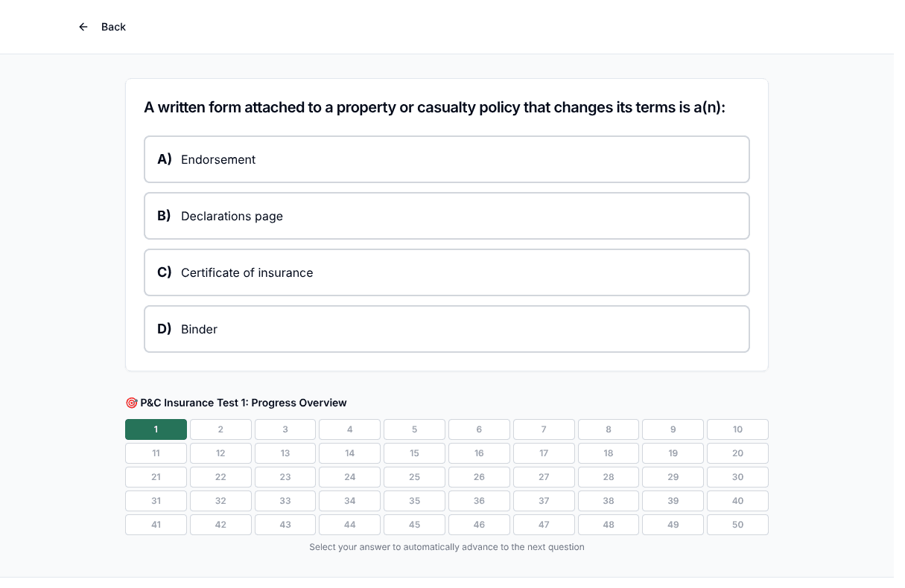Screen dimensions: 905x588
Task: Jump to question 2 in progress grid
Action: click(x=220, y=429)
